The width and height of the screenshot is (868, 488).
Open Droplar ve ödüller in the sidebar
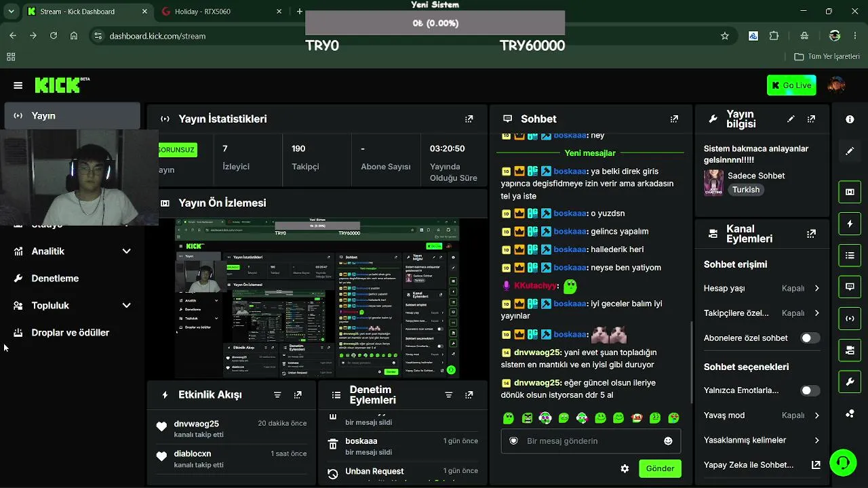72,333
